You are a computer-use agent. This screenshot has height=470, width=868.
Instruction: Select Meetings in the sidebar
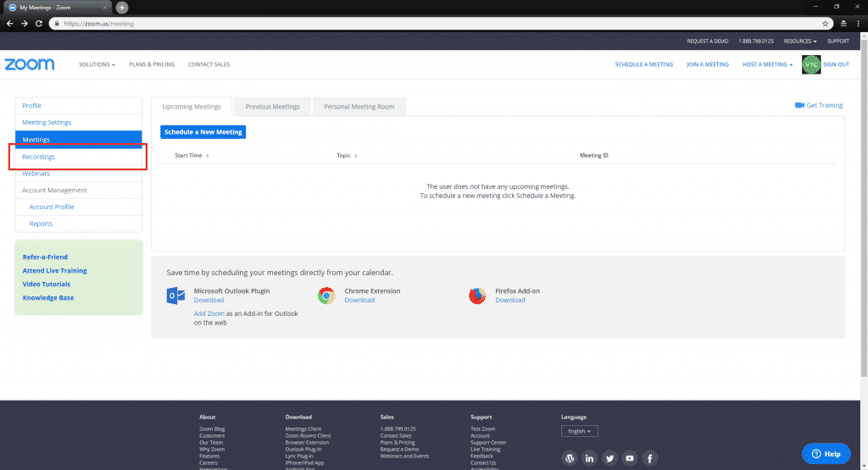(79, 140)
